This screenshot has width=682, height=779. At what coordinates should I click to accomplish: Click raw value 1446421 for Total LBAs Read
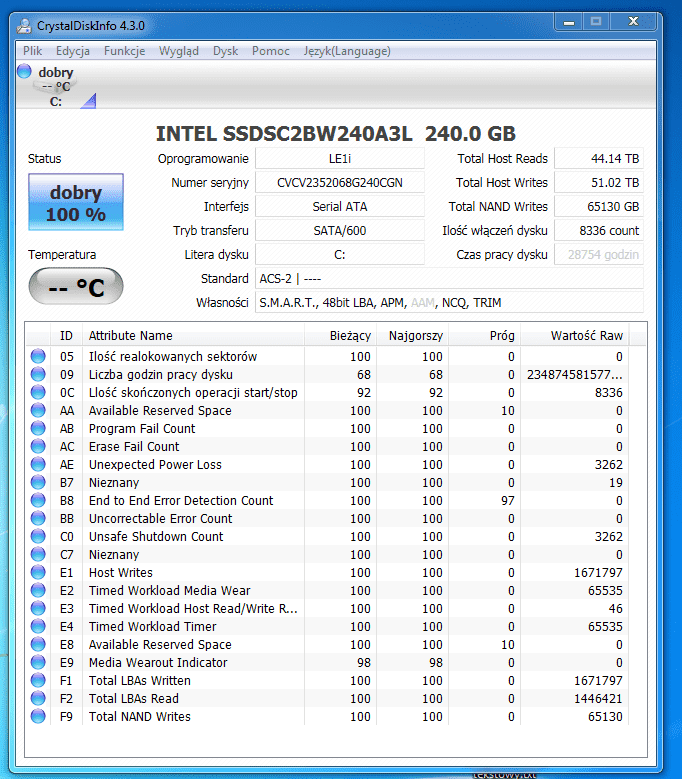click(x=598, y=698)
